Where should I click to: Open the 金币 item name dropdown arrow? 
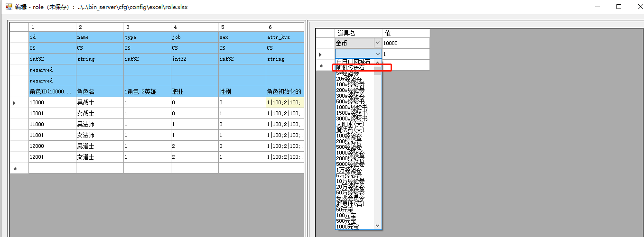[378, 43]
